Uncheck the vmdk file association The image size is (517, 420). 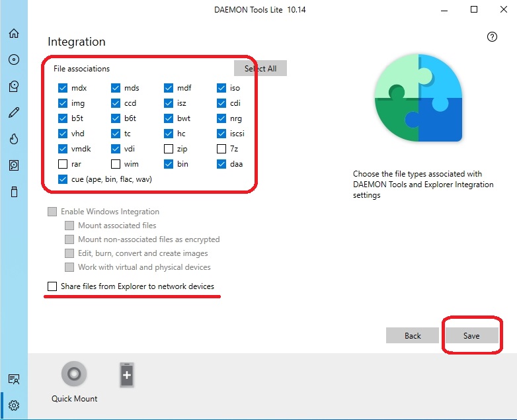click(63, 149)
